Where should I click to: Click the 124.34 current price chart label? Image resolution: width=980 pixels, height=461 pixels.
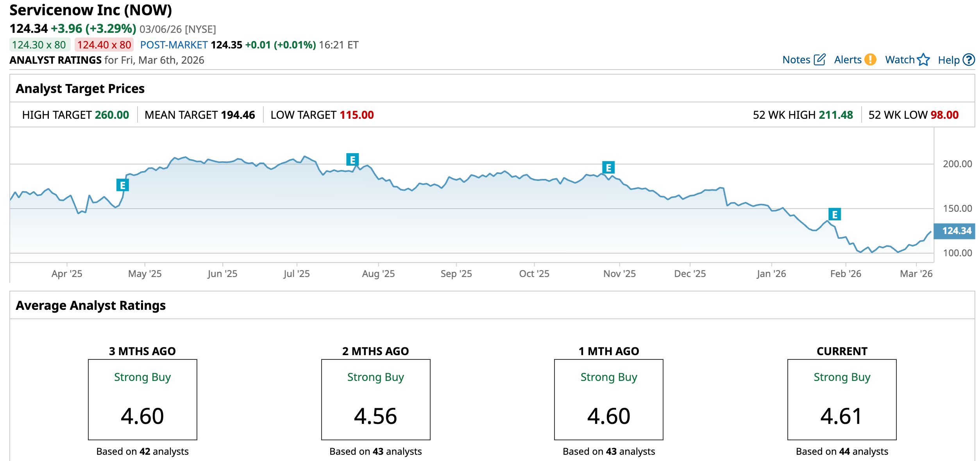[956, 231]
